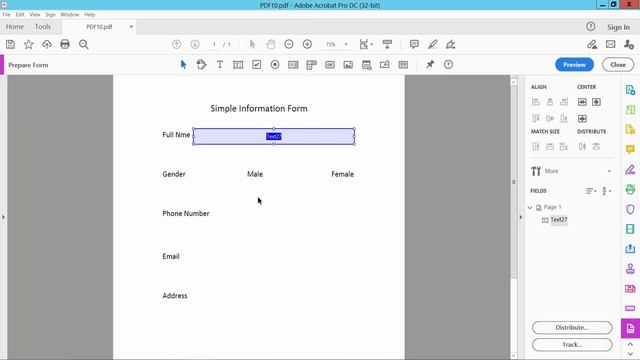Click the Phone Number label text
This screenshot has width=640, height=360.
[186, 213]
